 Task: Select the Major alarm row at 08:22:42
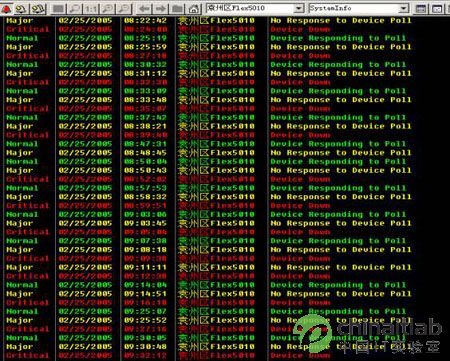pos(209,21)
